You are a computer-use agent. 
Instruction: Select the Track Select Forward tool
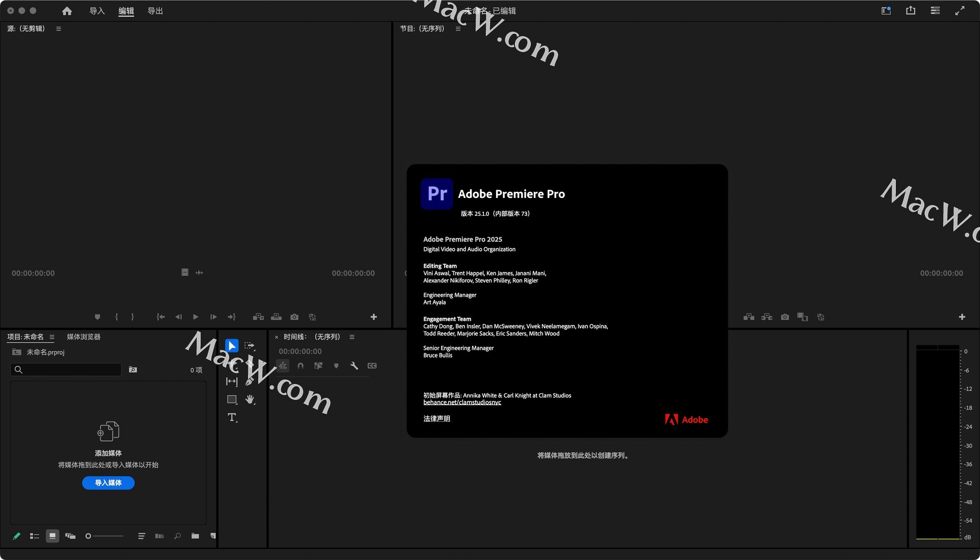click(x=250, y=345)
